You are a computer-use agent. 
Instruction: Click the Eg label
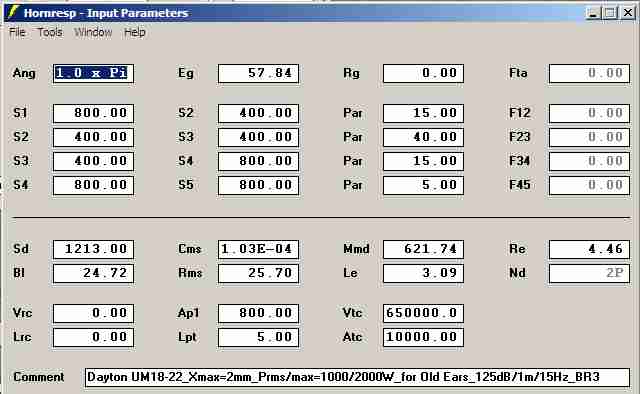[x=186, y=73]
